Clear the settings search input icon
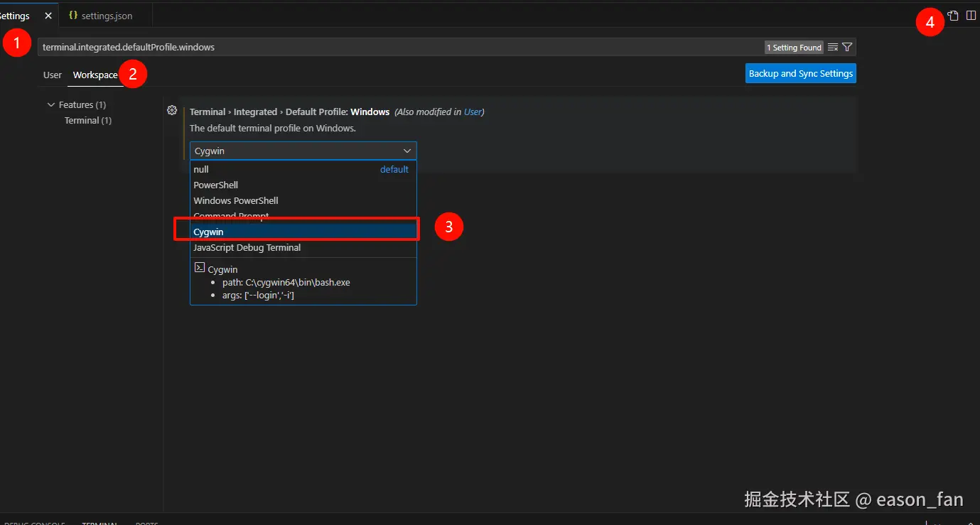 (x=833, y=48)
